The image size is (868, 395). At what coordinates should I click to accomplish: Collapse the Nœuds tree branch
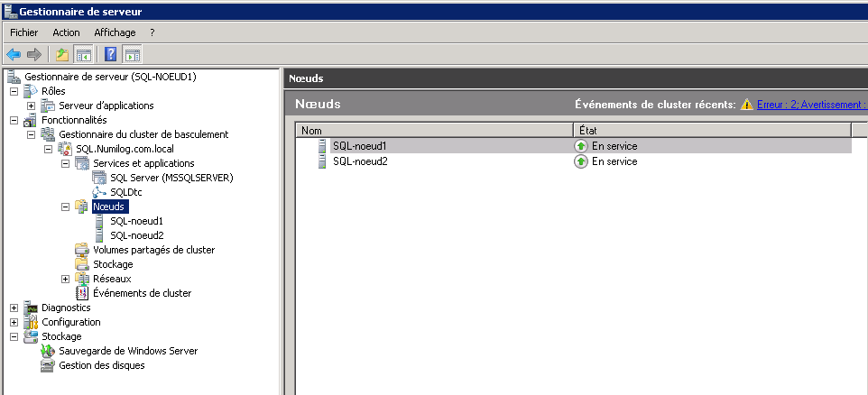[x=65, y=207]
